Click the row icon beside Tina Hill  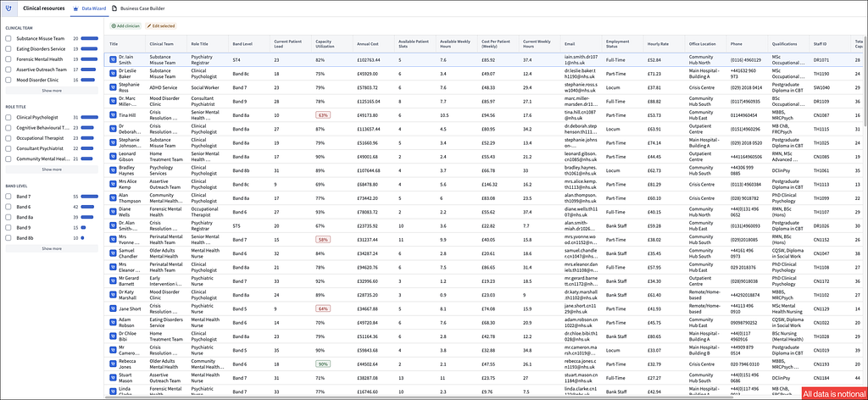click(x=113, y=115)
